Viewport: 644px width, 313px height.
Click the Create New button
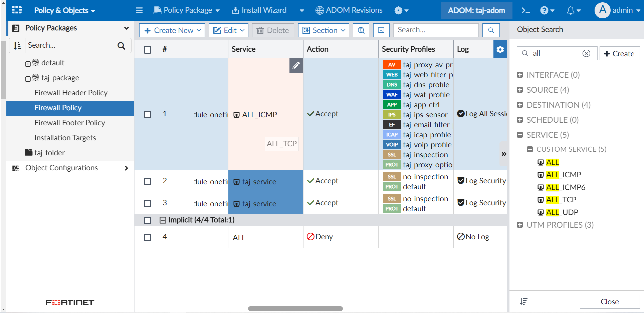172,30
